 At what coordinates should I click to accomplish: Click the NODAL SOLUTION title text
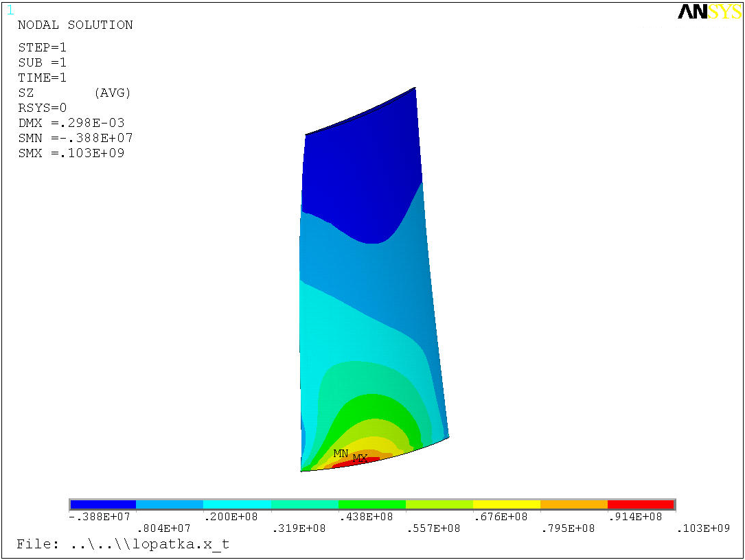pyautogui.click(x=76, y=25)
